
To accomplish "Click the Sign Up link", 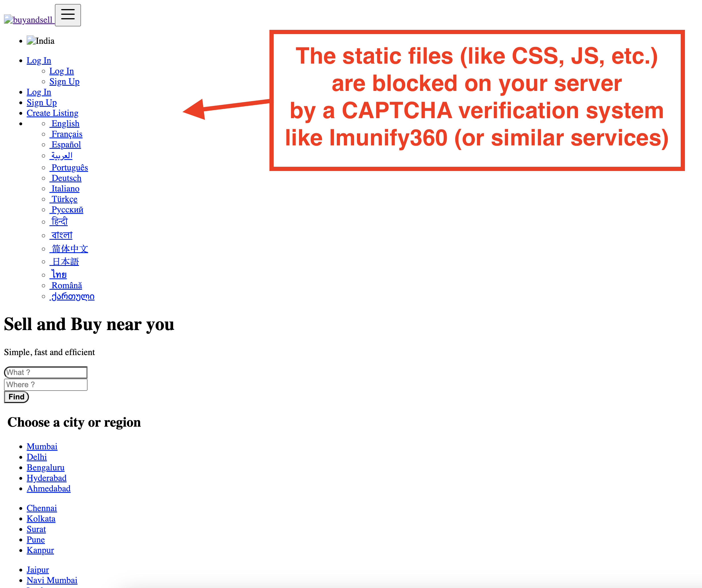I will point(41,103).
